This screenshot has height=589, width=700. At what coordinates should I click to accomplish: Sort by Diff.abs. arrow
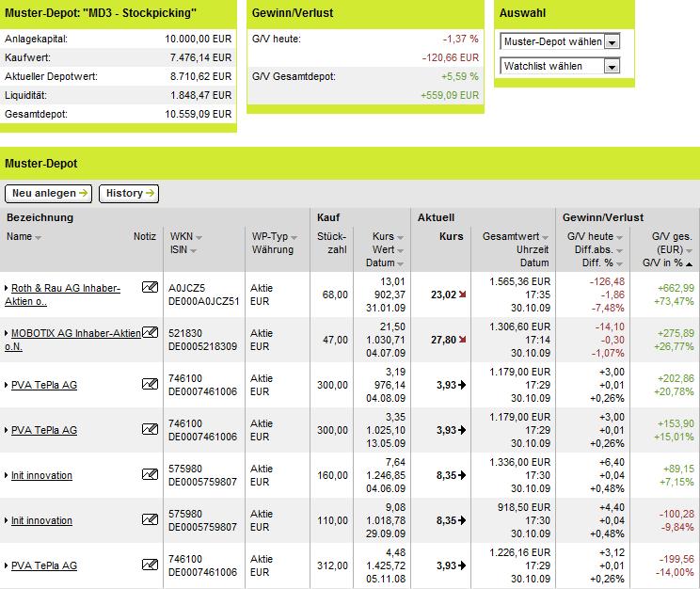click(x=619, y=251)
